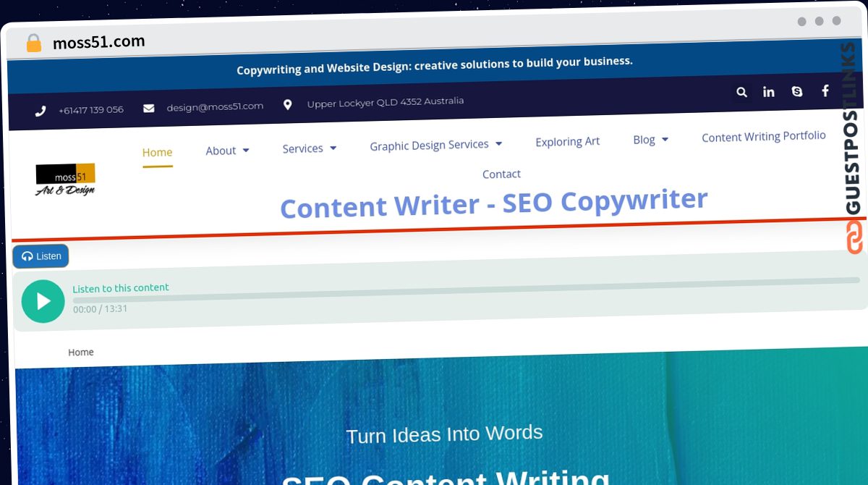The height and width of the screenshot is (485, 868).
Task: Click the Upper Lockyer QLD address text
Action: point(386,102)
